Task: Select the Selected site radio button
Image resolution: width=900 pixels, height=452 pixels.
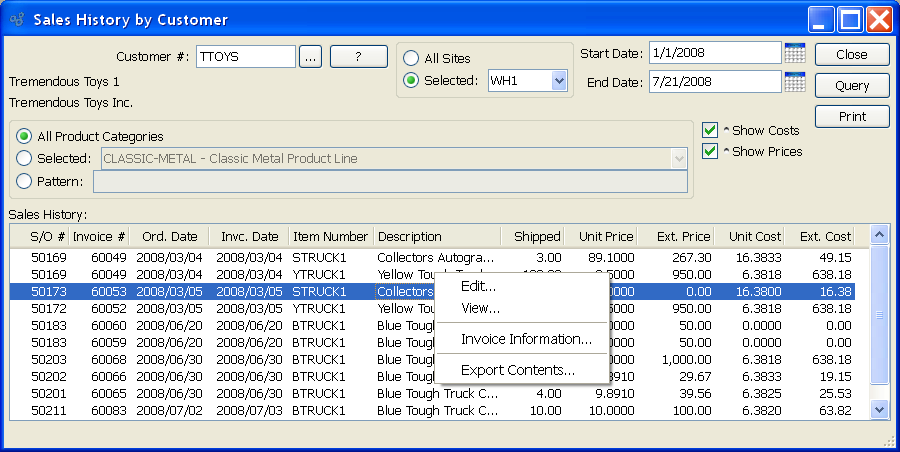Action: (x=410, y=80)
